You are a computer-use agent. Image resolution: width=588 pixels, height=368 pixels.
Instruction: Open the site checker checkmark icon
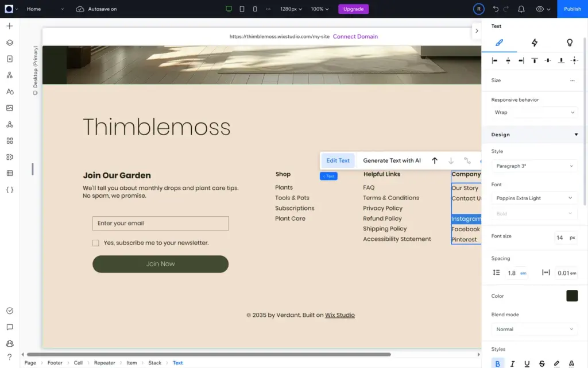click(10, 310)
